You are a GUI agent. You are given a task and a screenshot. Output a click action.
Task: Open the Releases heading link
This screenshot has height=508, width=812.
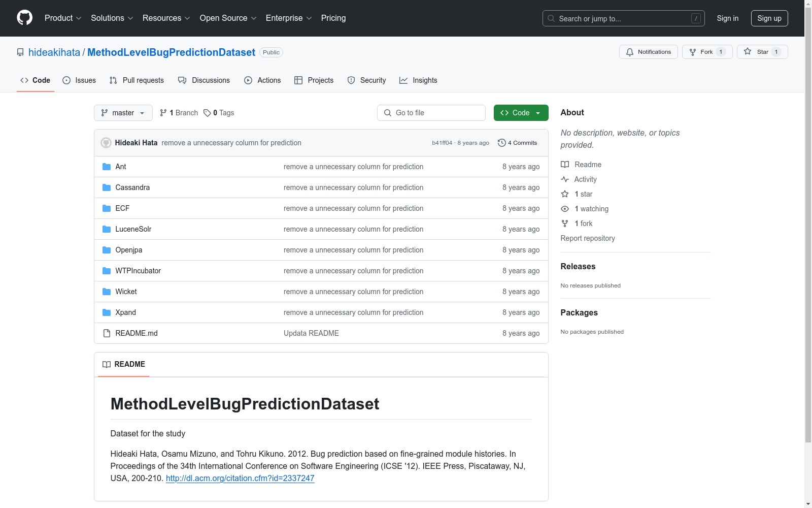[x=578, y=266]
